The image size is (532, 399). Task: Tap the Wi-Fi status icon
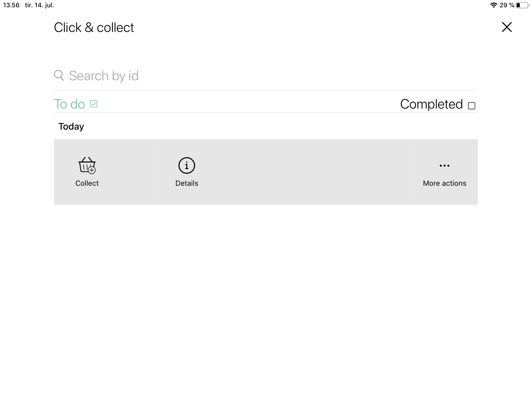pos(494,5)
